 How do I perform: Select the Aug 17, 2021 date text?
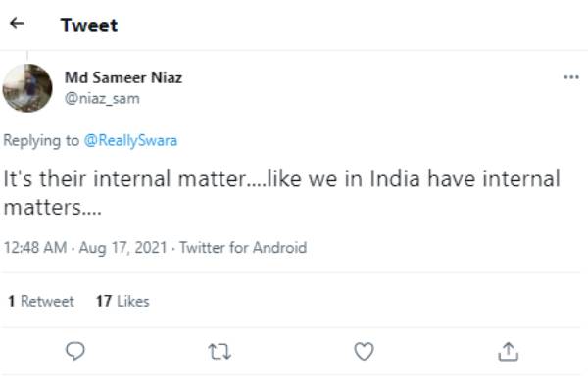click(x=122, y=248)
